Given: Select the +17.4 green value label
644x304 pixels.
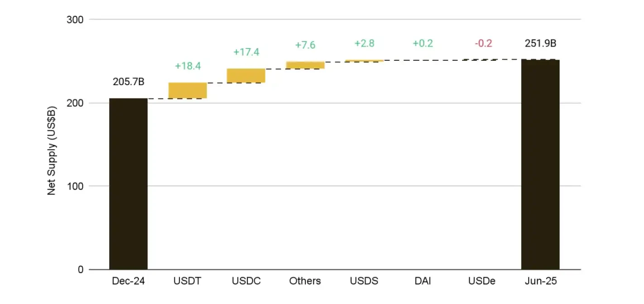Looking at the screenshot, I should click(246, 52).
